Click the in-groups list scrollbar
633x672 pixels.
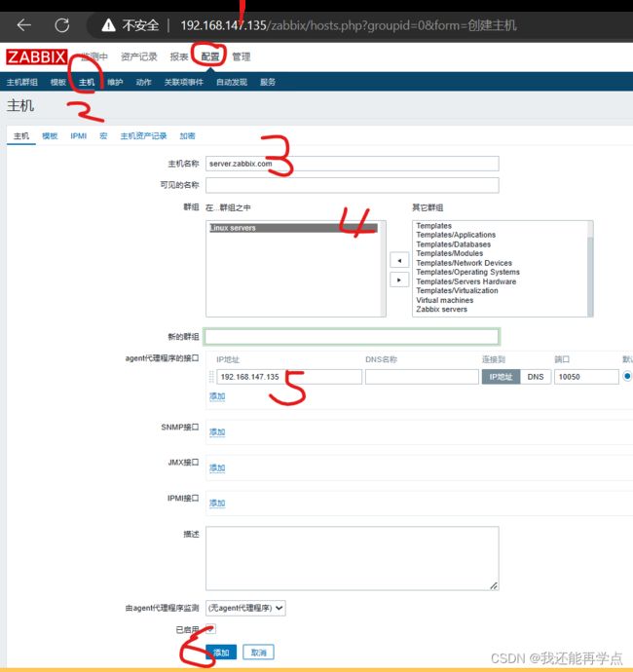click(383, 269)
